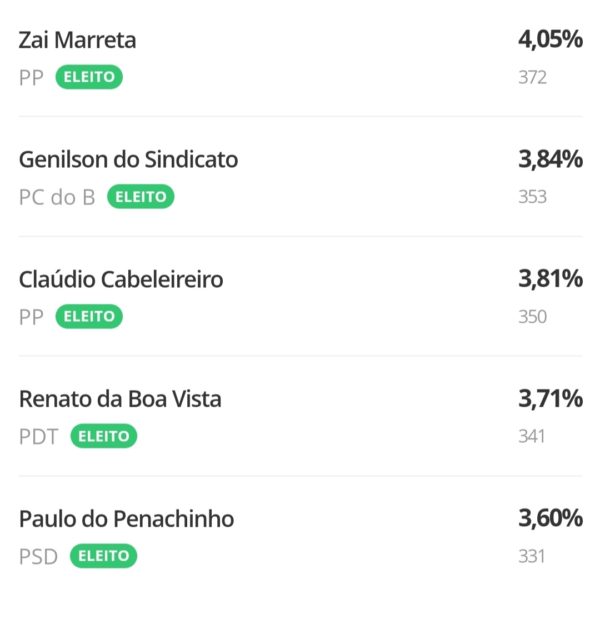Click vote count 331
Viewport: 600px width, 624px height.
coord(532,555)
